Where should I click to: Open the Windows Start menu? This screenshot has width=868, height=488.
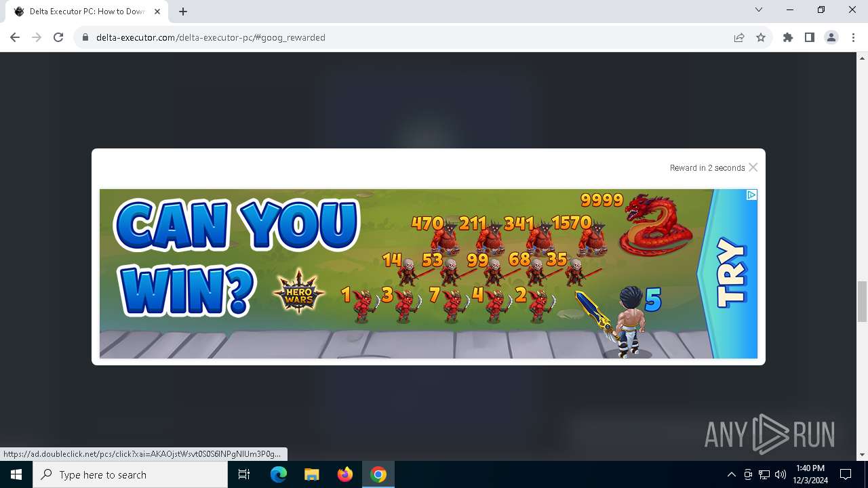point(16,474)
